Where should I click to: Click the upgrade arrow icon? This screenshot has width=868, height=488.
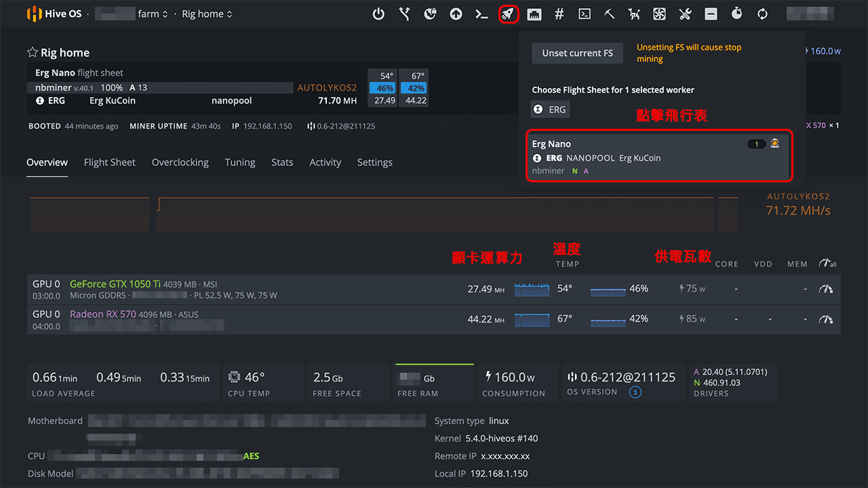coord(456,14)
